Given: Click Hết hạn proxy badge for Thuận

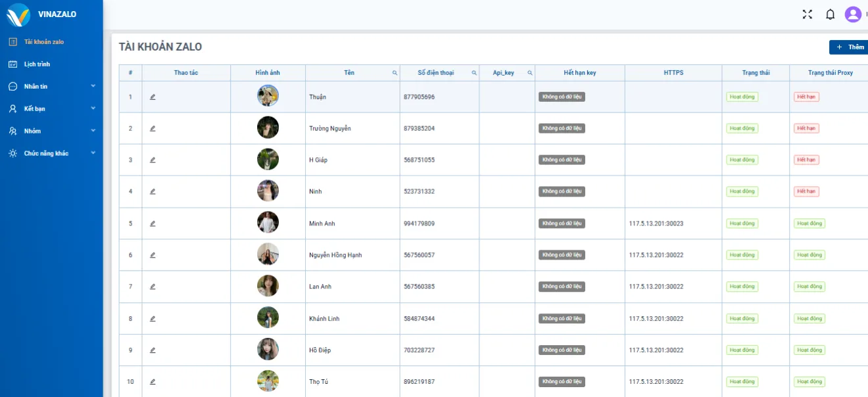Looking at the screenshot, I should point(806,97).
